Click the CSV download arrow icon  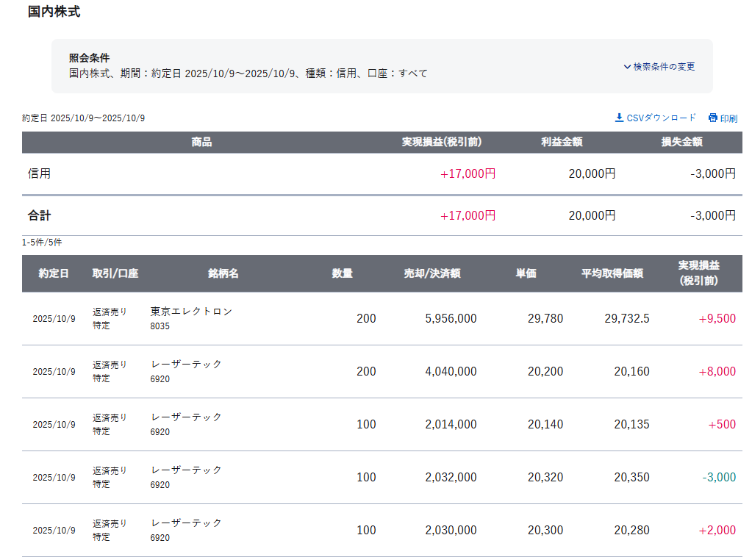(x=619, y=118)
